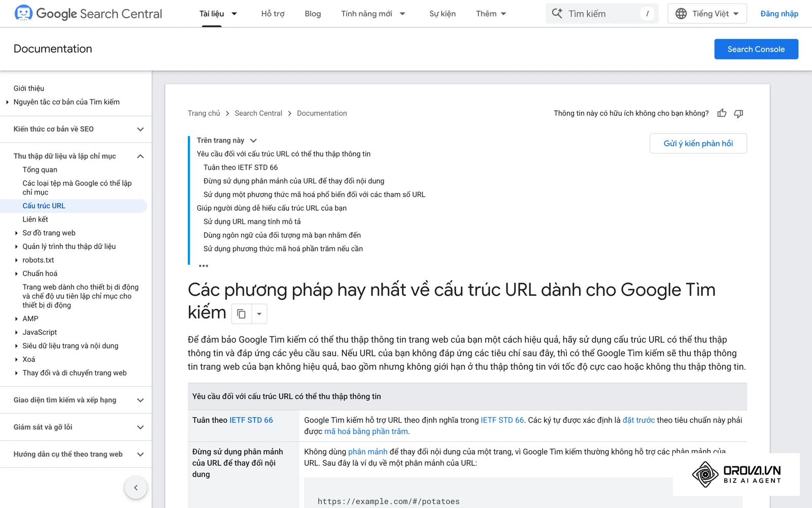The width and height of the screenshot is (812, 508).
Task: Click the Search Console button
Action: [x=756, y=49]
